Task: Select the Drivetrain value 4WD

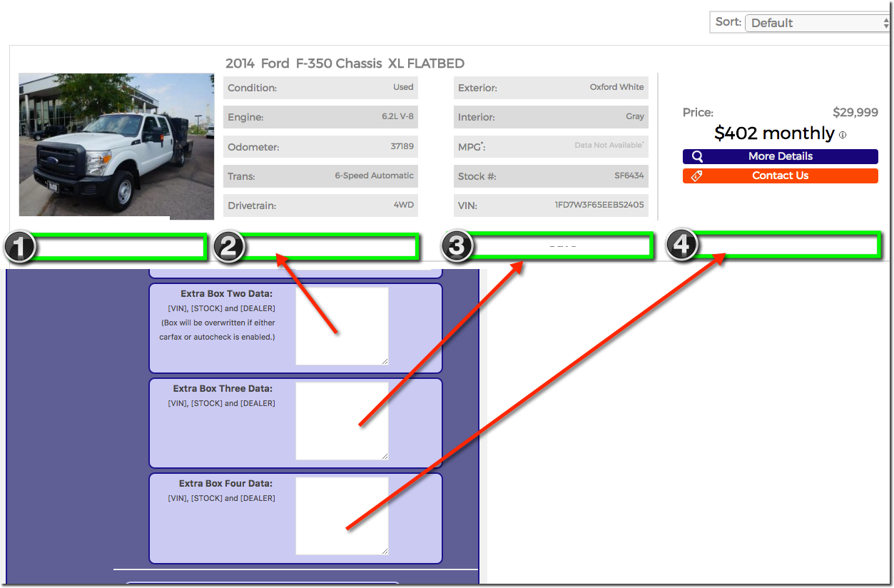Action: [404, 204]
